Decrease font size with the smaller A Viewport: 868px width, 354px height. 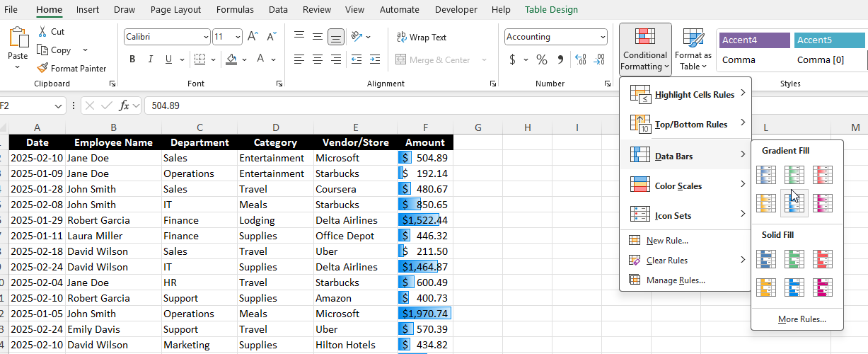(x=272, y=37)
